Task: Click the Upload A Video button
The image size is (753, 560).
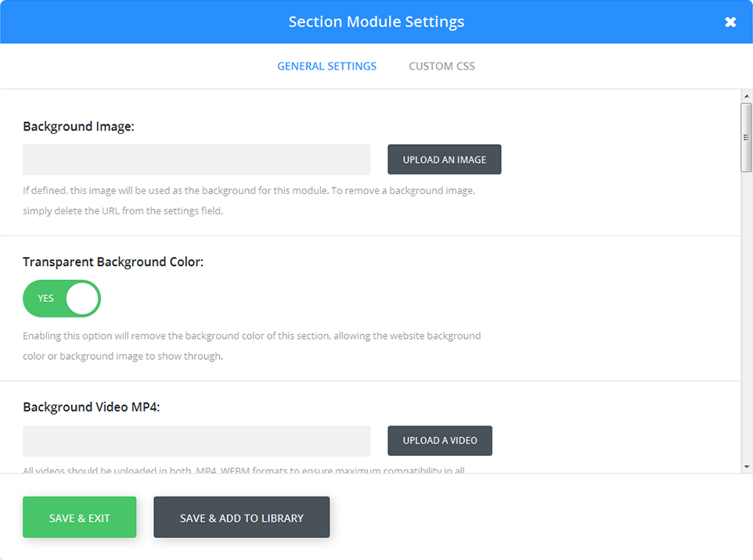Action: click(x=439, y=440)
